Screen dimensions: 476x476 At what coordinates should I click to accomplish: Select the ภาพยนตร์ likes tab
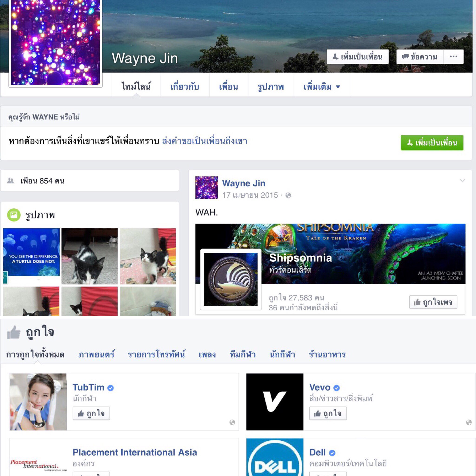pyautogui.click(x=97, y=355)
